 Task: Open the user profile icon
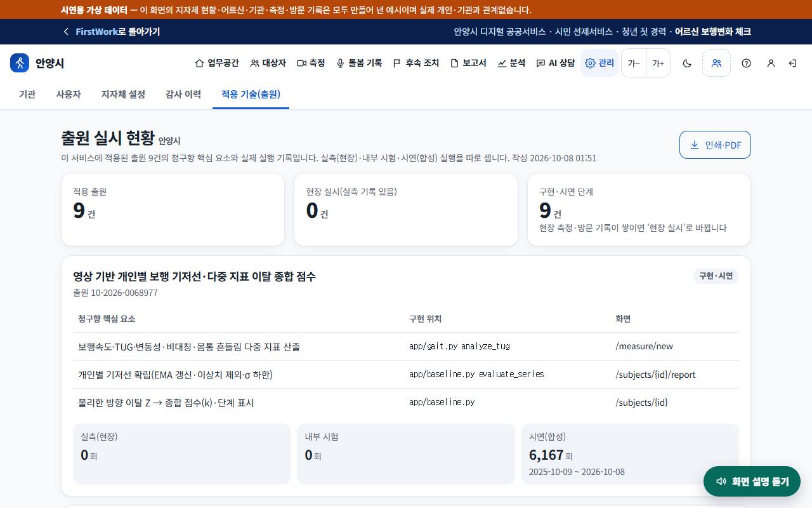click(771, 63)
